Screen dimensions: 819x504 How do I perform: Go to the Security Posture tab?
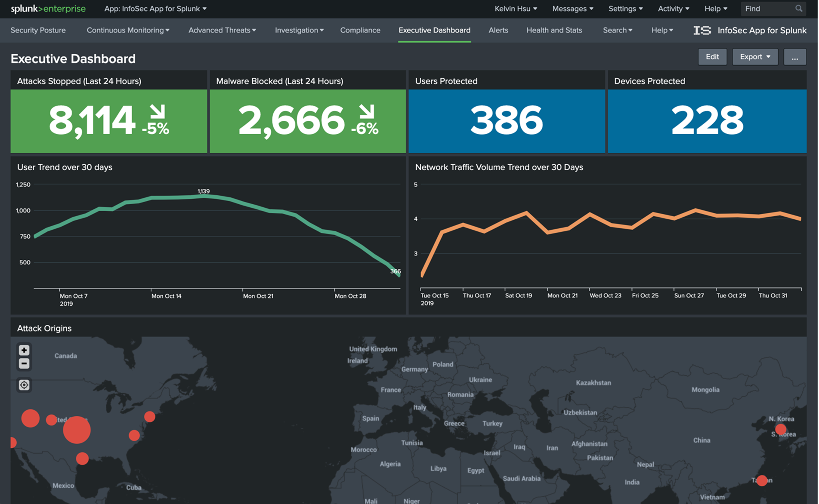(38, 30)
